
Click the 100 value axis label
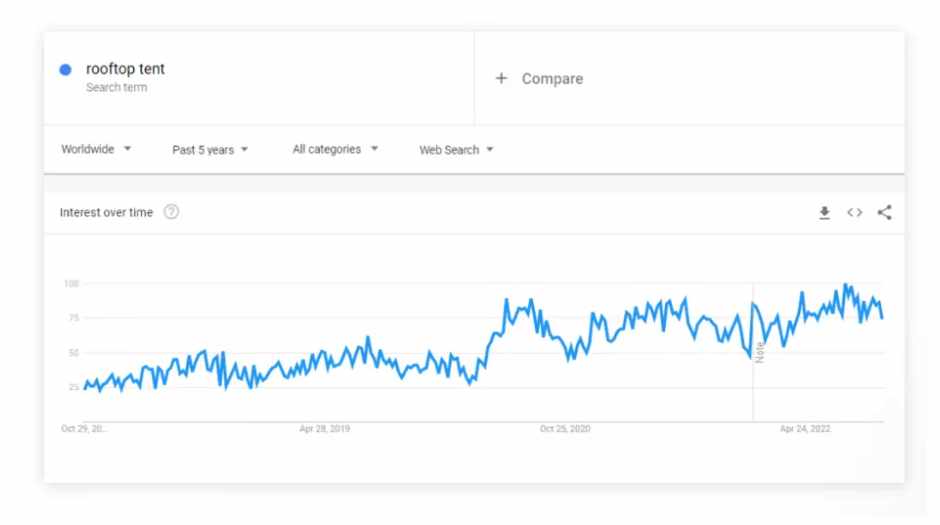(71, 283)
